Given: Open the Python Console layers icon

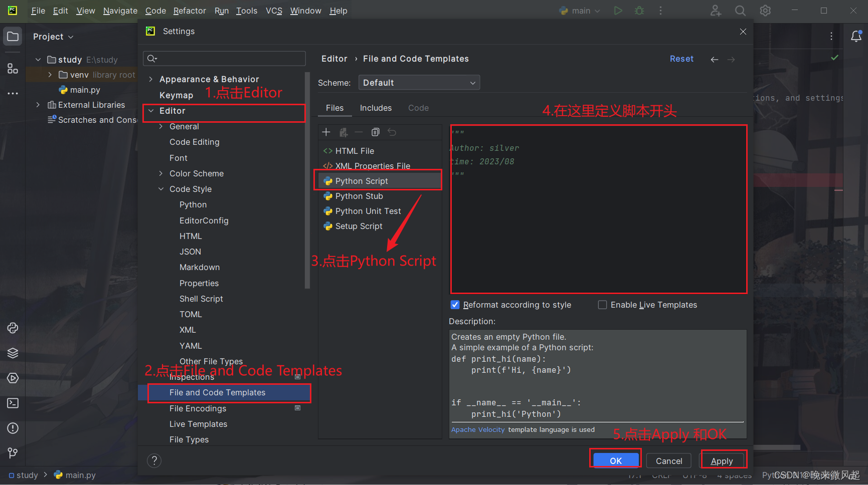Looking at the screenshot, I should [13, 353].
